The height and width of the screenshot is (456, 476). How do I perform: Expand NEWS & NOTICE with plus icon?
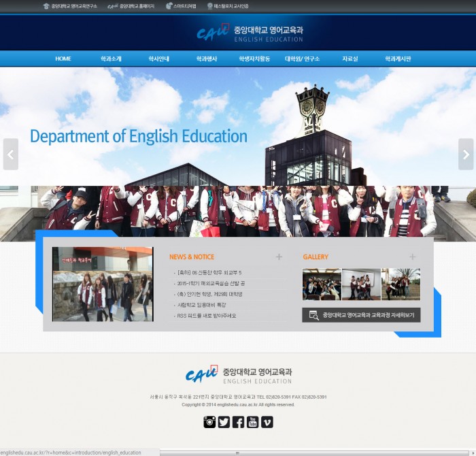click(x=279, y=257)
